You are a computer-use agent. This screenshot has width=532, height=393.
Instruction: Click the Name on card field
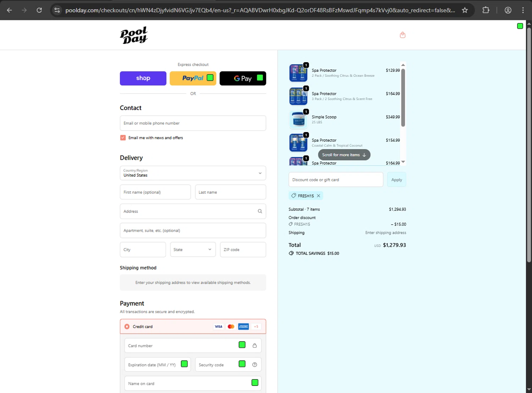point(193,383)
